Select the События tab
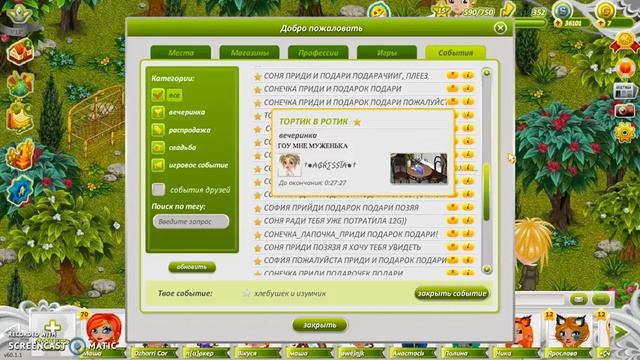Image resolution: width=640 pixels, height=360 pixels. click(x=456, y=53)
